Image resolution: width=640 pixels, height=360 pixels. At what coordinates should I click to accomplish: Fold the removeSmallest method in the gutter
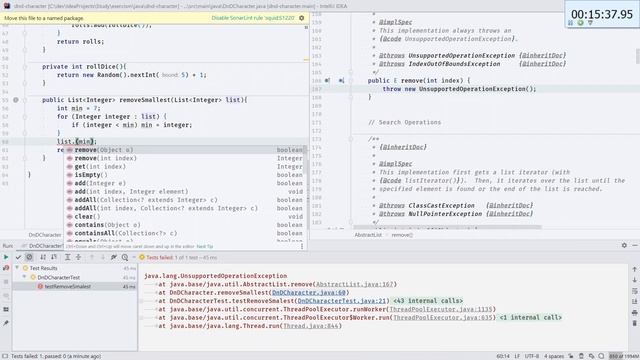click(x=24, y=100)
